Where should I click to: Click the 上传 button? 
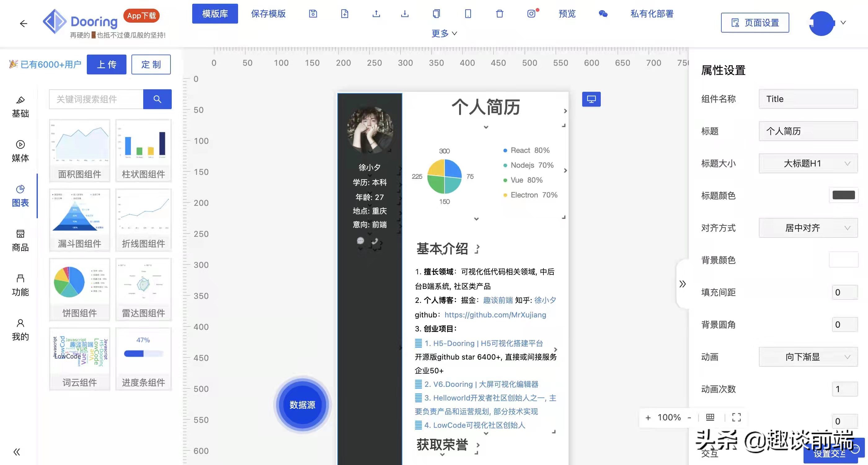pyautogui.click(x=106, y=64)
